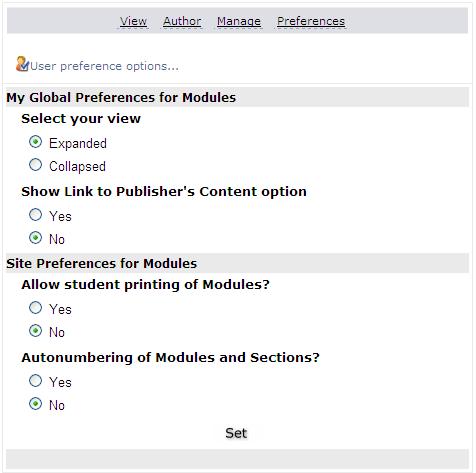Click the Set button

[236, 433]
